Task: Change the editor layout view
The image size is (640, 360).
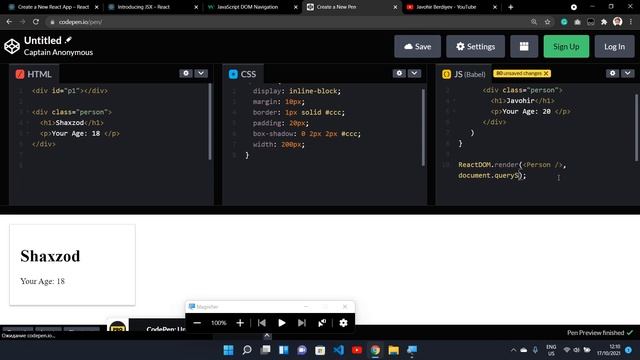Action: tap(524, 47)
